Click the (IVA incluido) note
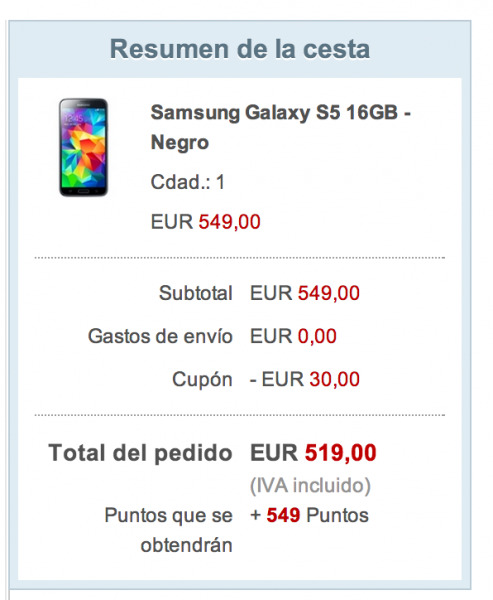The width and height of the screenshot is (493, 600). point(310,486)
